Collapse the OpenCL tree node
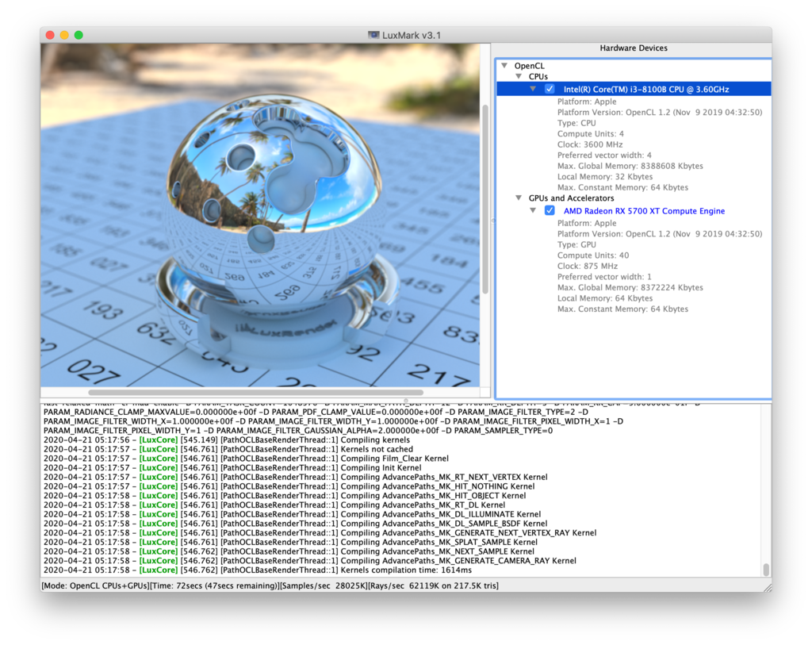This screenshot has height=645, width=812. point(504,66)
